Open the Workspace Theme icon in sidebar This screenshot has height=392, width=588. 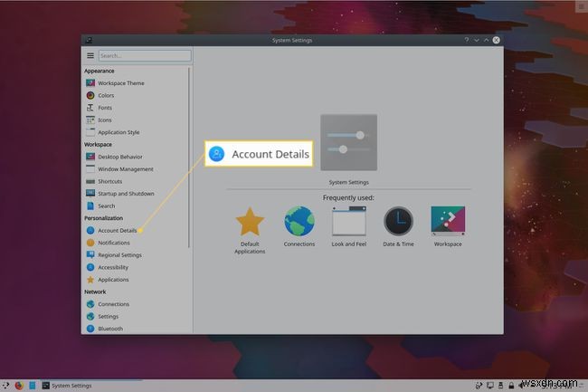coord(90,83)
